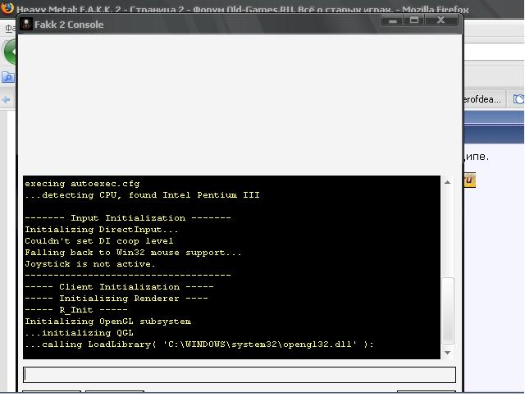This screenshot has width=525, height=420.
Task: Click the Fakk 2 Console title icon
Action: (x=25, y=24)
